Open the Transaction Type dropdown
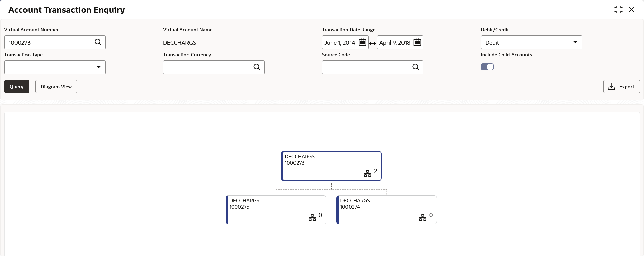 [98, 67]
